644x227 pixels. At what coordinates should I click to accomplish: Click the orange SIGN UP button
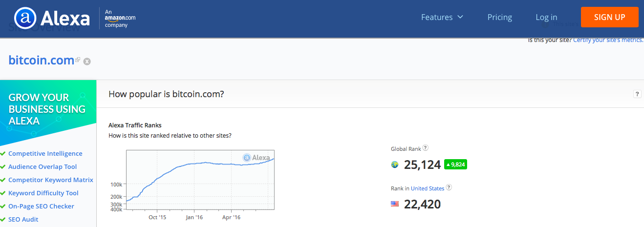[x=609, y=17]
